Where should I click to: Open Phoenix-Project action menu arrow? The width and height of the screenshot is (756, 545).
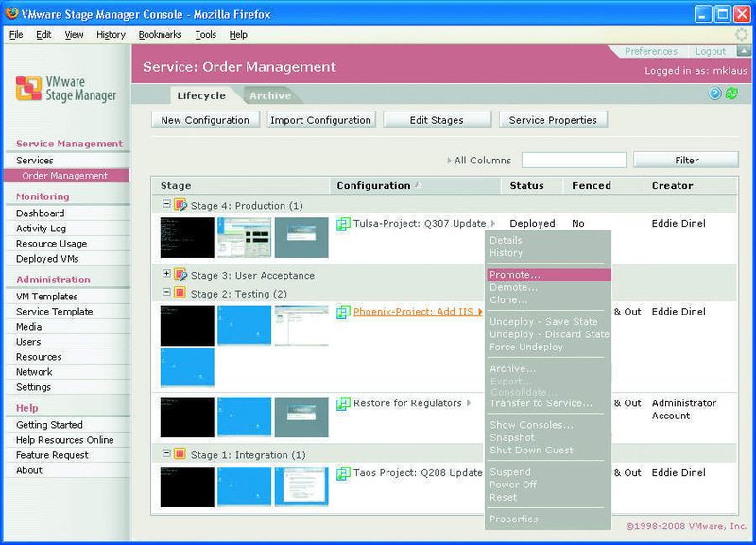(x=480, y=312)
